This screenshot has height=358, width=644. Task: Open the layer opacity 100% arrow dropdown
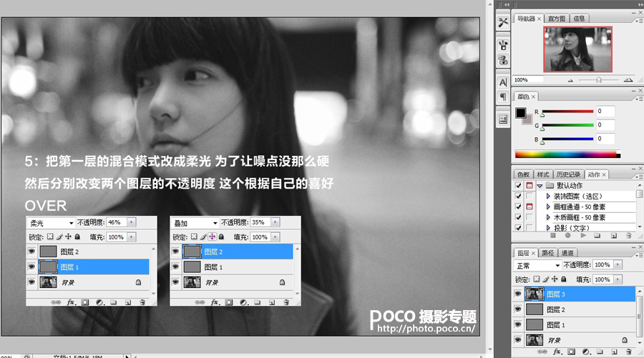[618, 265]
